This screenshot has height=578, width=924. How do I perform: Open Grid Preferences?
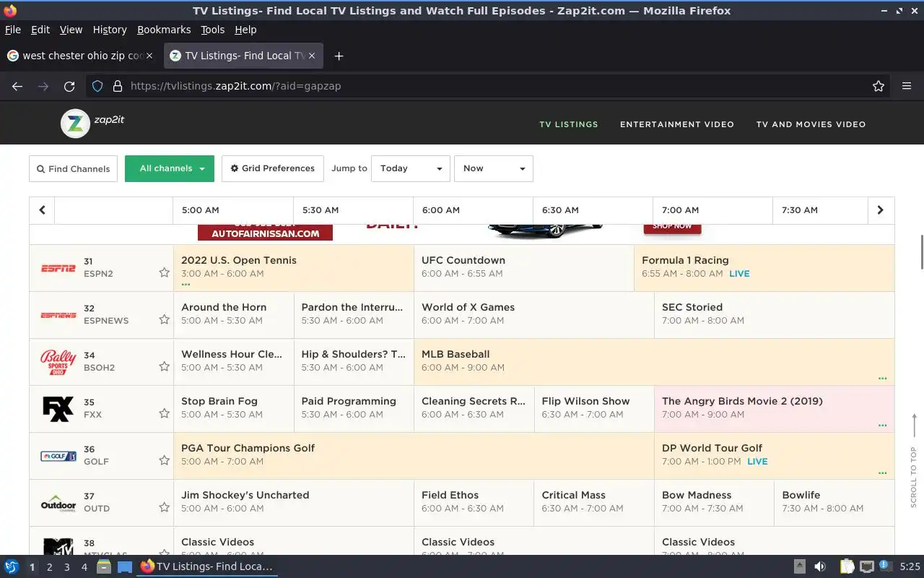273,168
